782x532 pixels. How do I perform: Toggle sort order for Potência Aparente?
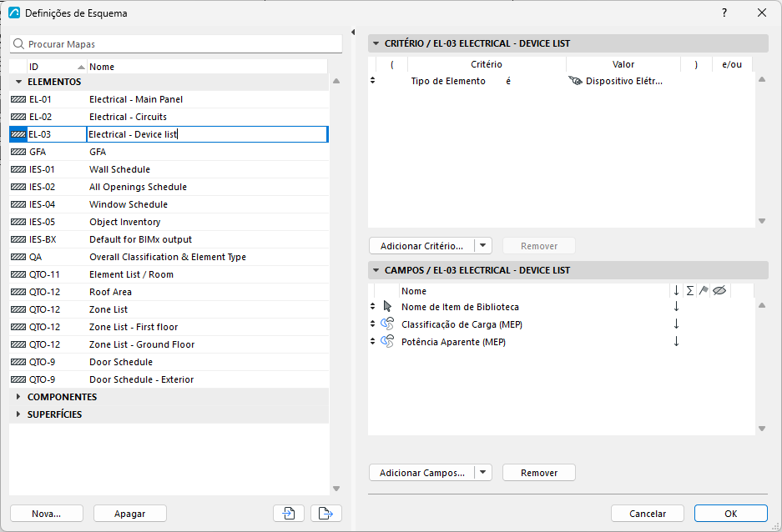click(676, 342)
